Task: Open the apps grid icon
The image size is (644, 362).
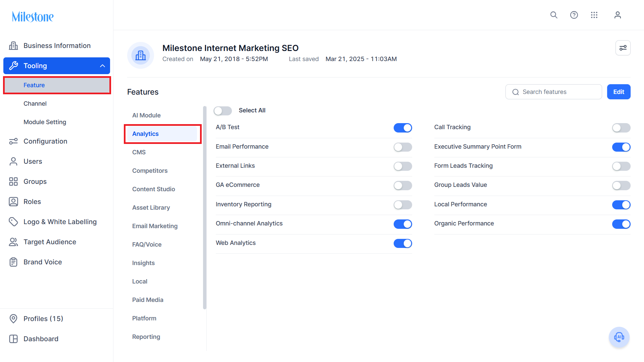Action: coord(594,15)
